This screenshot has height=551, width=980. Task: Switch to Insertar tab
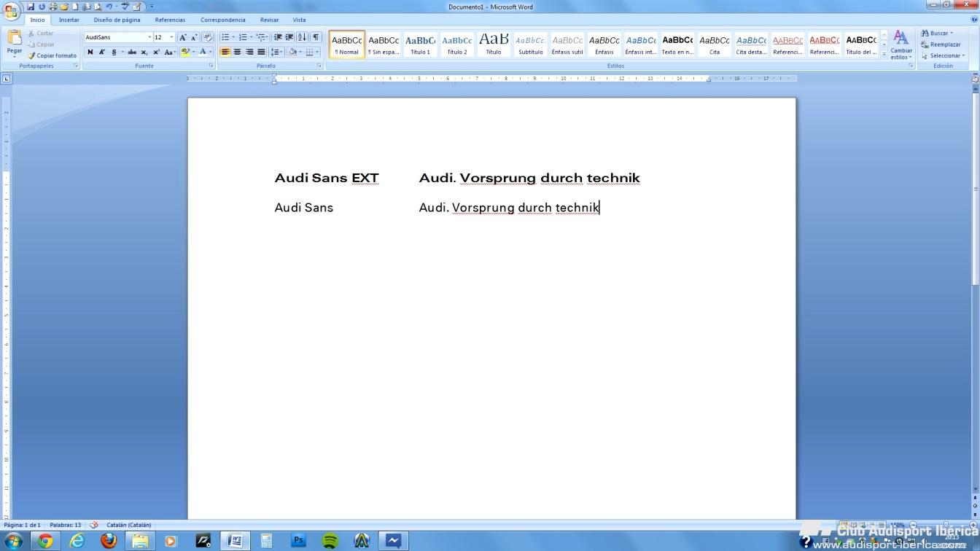tap(69, 20)
